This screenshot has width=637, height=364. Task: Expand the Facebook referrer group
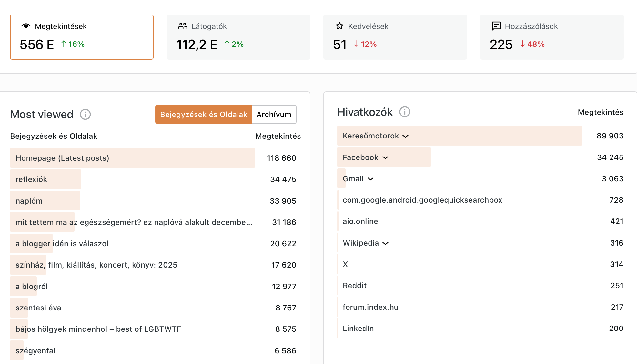click(x=385, y=157)
